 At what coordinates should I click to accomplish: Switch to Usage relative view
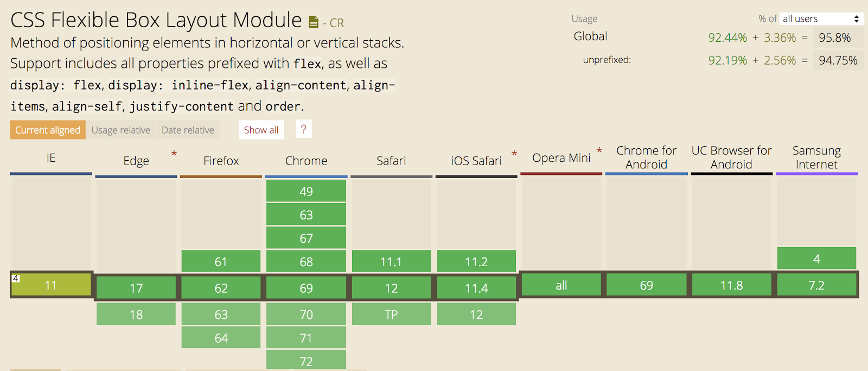point(120,130)
